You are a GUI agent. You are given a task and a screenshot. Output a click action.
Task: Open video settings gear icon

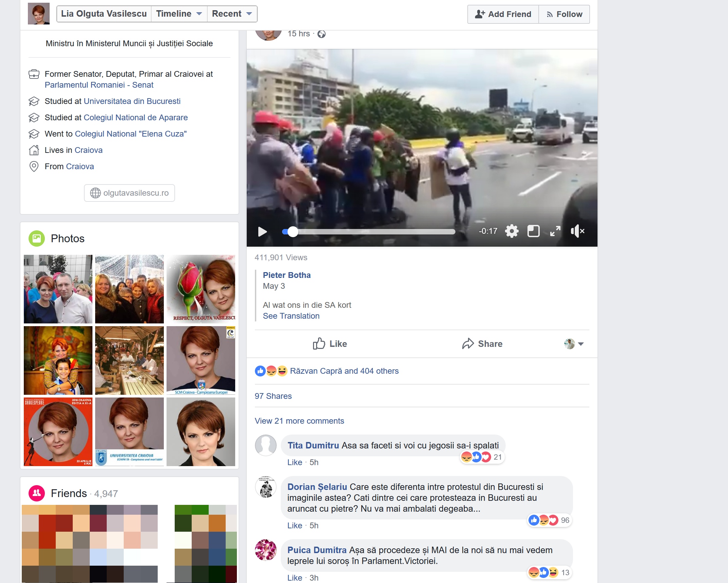[512, 231]
